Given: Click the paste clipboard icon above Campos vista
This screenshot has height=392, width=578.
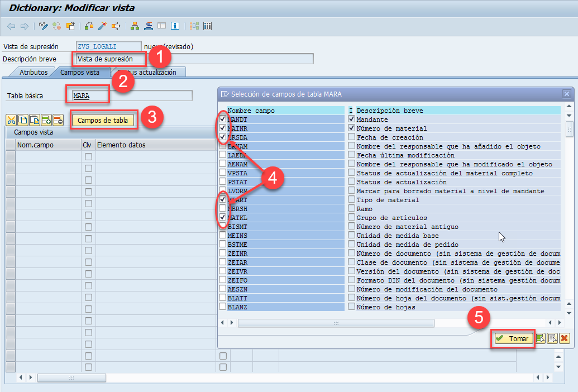Looking at the screenshot, I should coord(35,120).
